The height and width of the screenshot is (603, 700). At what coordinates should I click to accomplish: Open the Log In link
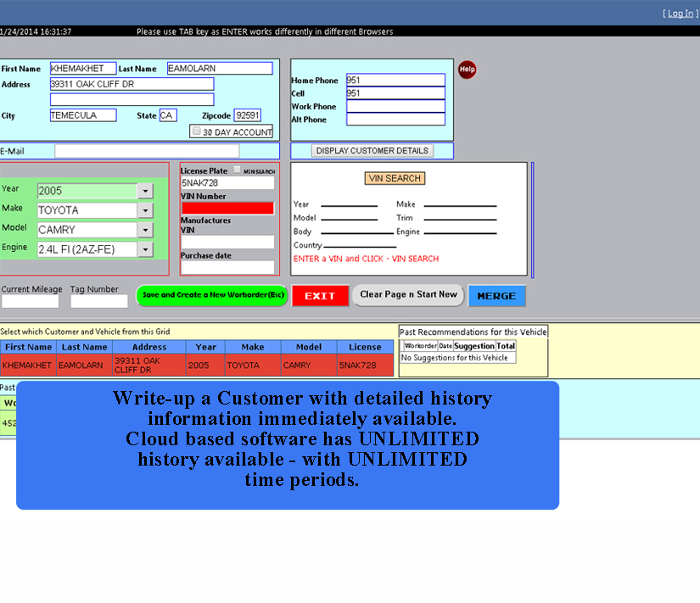coord(680,12)
